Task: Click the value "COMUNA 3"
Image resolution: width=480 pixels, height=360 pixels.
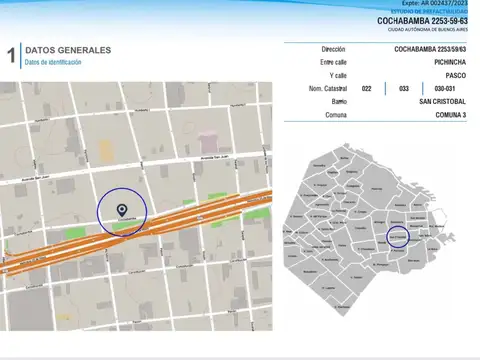Action: 451,115
